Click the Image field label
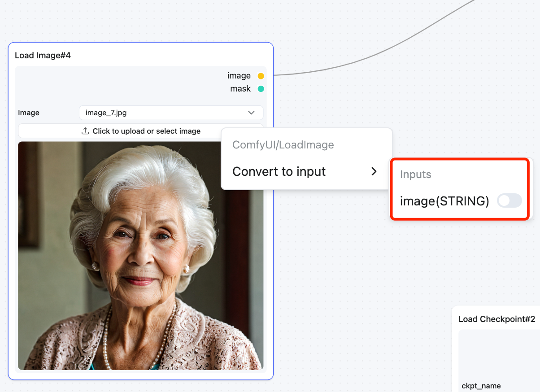This screenshot has height=392, width=540. click(x=29, y=113)
